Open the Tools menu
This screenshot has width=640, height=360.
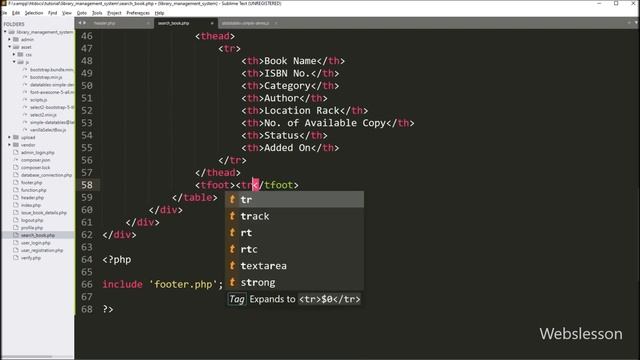click(97, 13)
